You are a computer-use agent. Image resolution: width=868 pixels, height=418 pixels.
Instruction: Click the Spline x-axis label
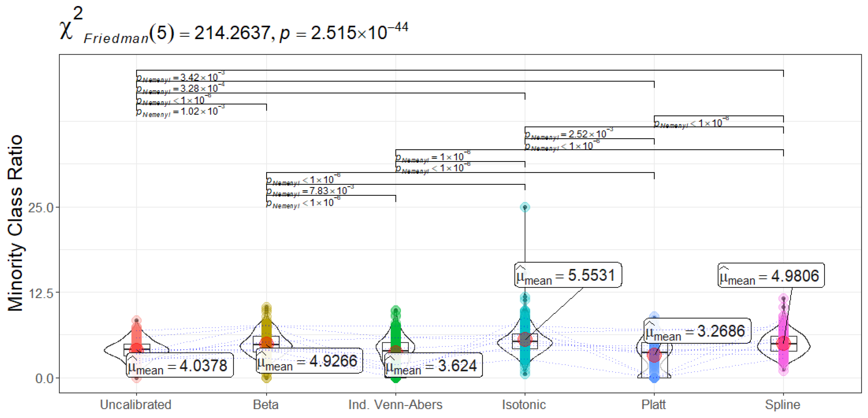(782, 404)
